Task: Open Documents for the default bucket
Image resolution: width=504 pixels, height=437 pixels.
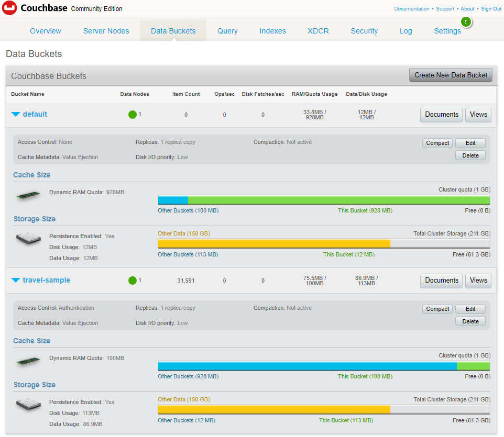Action: tap(441, 115)
